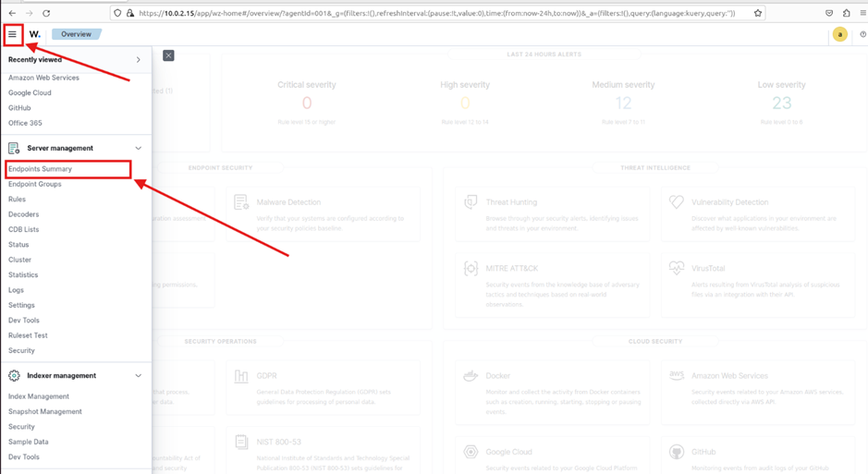Click the Google Cloud module icon
Image resolution: width=868 pixels, height=474 pixels.
point(471,452)
